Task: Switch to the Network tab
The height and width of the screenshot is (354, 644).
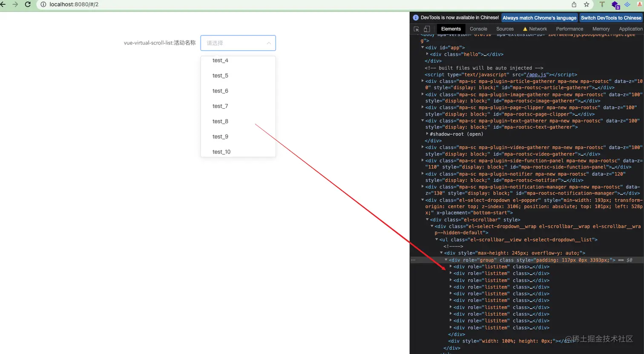Action: (535, 29)
